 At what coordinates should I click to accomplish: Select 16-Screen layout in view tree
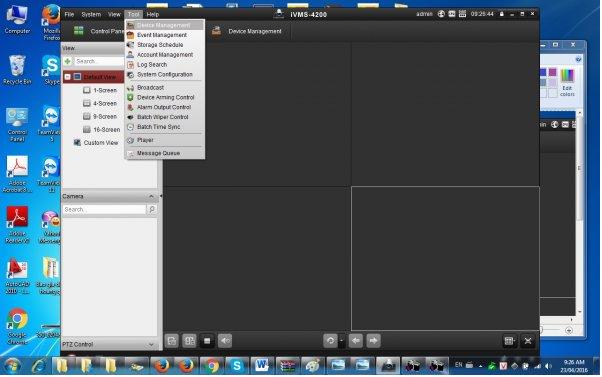click(102, 130)
